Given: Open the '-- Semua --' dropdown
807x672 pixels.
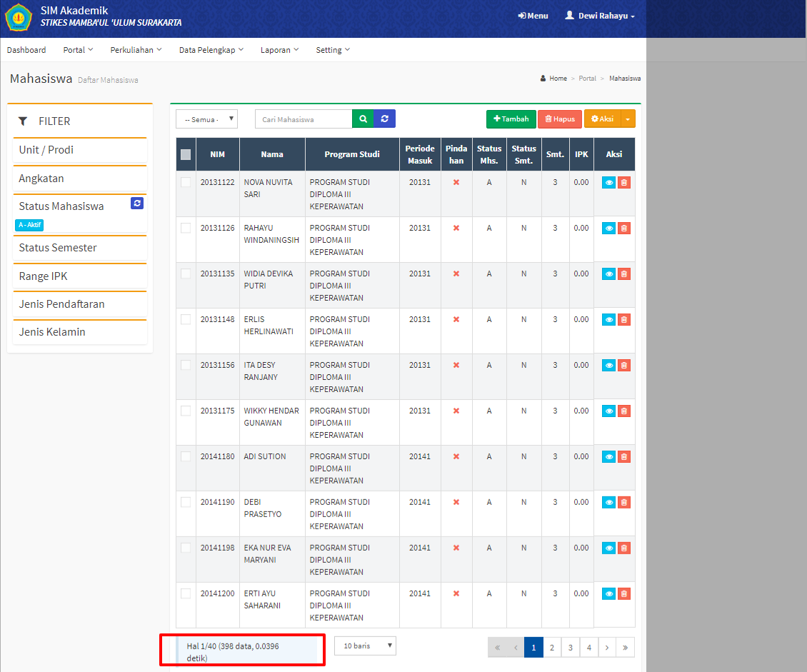Looking at the screenshot, I should pos(206,119).
